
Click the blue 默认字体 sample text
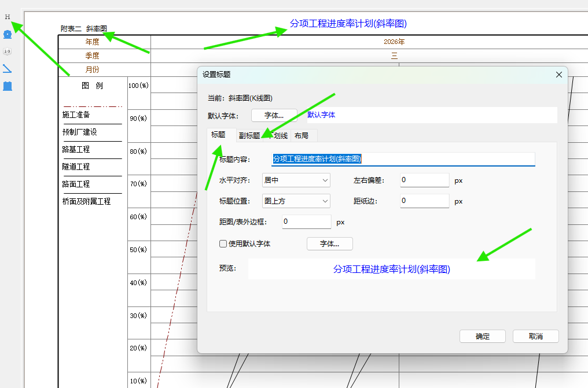321,115
